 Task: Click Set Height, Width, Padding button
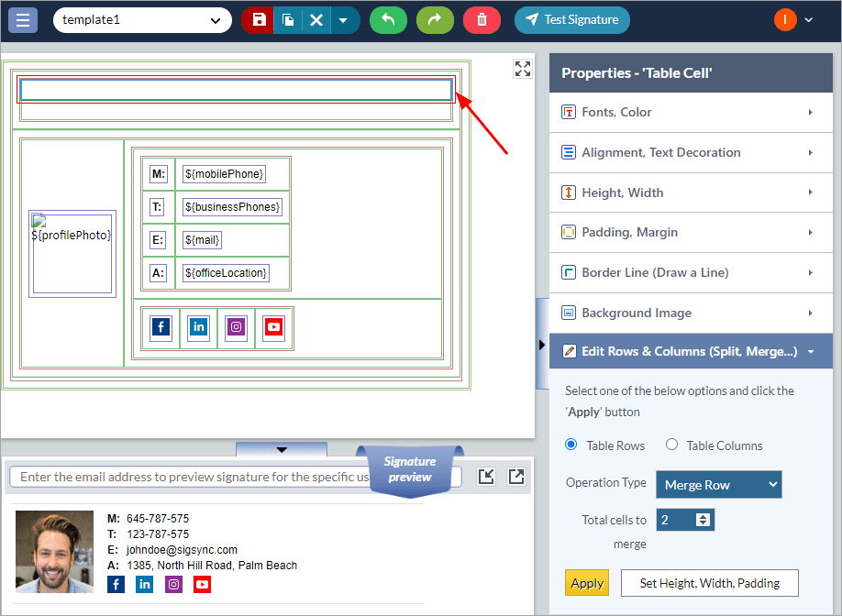pos(710,583)
